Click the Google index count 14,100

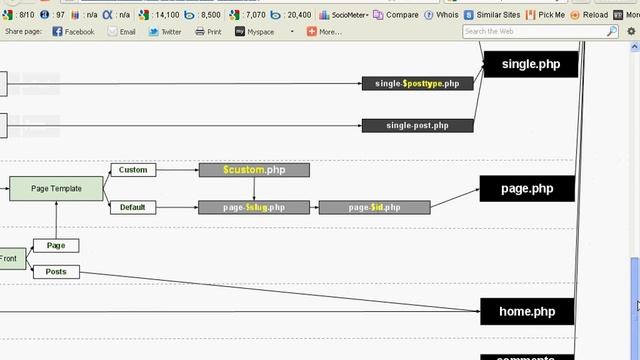[x=159, y=15]
